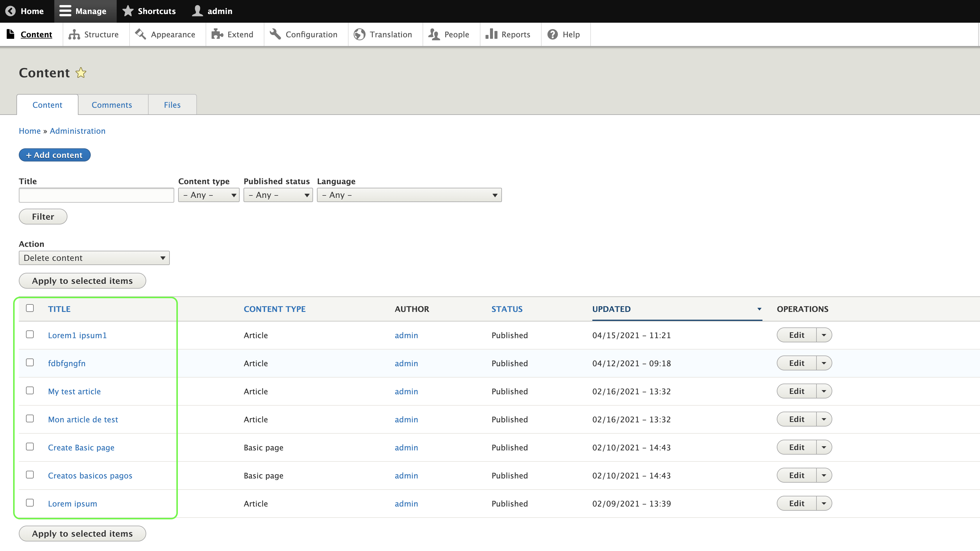The image size is (980, 551).
Task: Switch to the Comments tab
Action: 112,105
